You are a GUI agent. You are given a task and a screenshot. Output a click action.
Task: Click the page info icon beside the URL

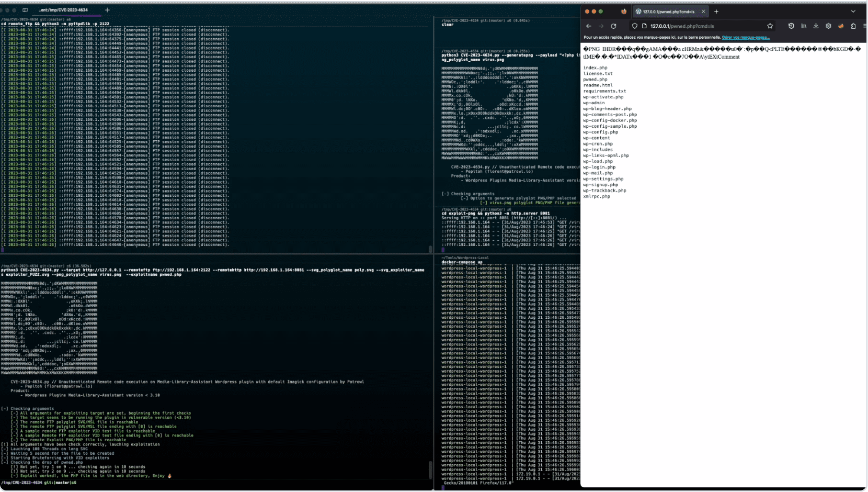[x=644, y=26]
